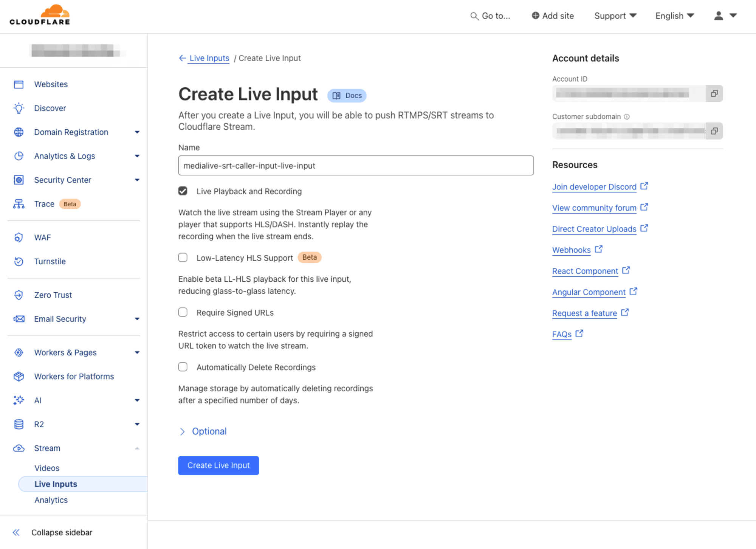This screenshot has height=549, width=756.
Task: Click the Cloudflare logo
Action: click(40, 15)
